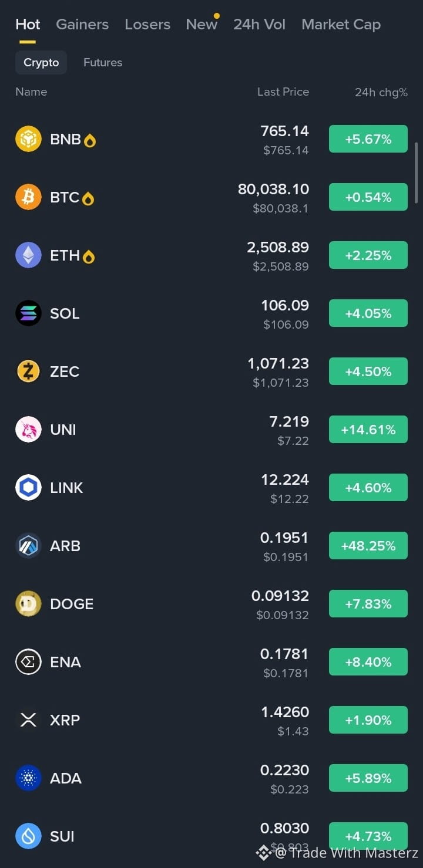Tap the Uniswap unicorn logo icon
423x868 pixels.
tap(28, 430)
